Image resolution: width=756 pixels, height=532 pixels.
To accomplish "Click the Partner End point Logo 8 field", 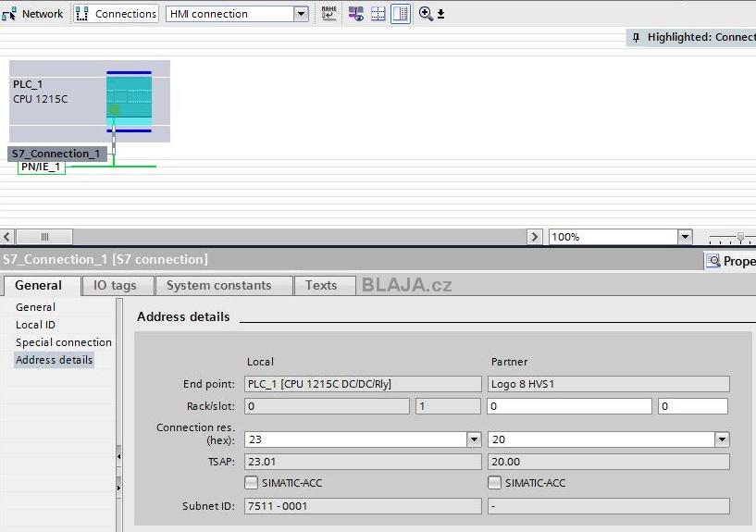I will (x=609, y=384).
